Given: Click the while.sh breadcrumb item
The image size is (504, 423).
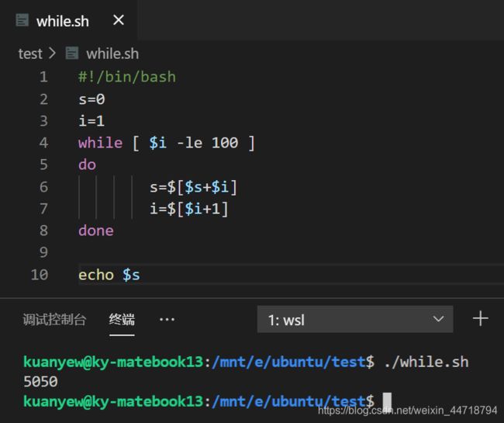Looking at the screenshot, I should 112,54.
